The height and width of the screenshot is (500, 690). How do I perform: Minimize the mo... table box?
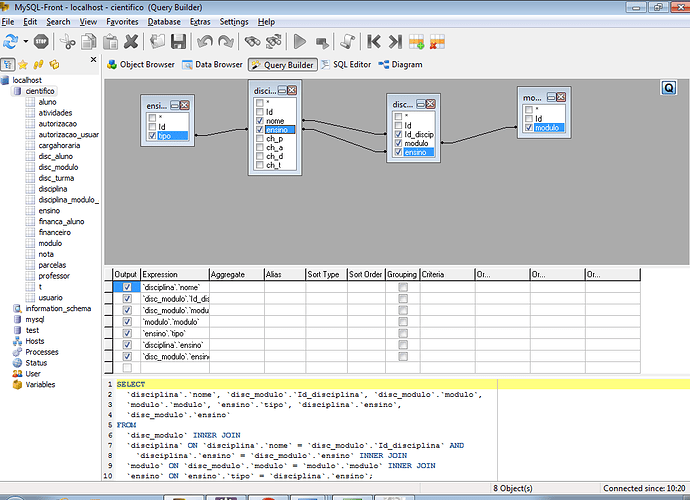coord(551,97)
